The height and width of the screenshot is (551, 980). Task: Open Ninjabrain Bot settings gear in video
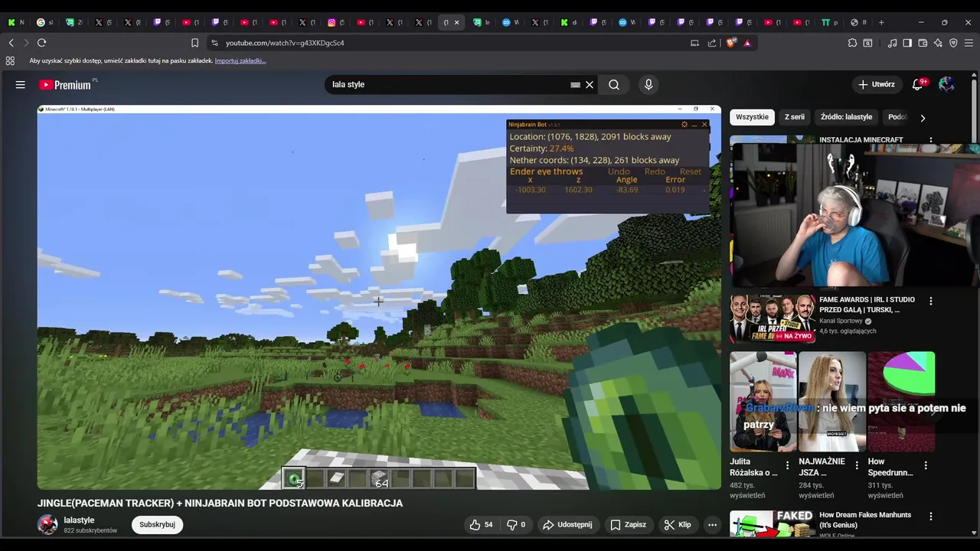(684, 124)
